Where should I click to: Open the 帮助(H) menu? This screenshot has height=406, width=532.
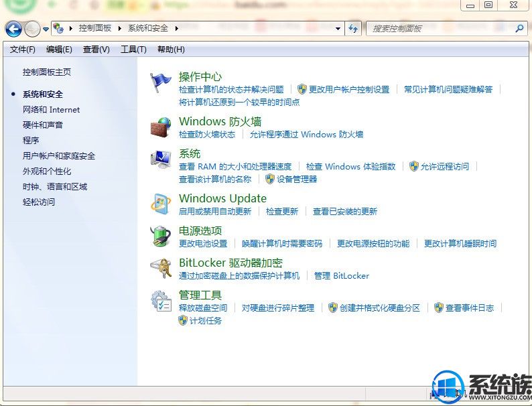171,50
